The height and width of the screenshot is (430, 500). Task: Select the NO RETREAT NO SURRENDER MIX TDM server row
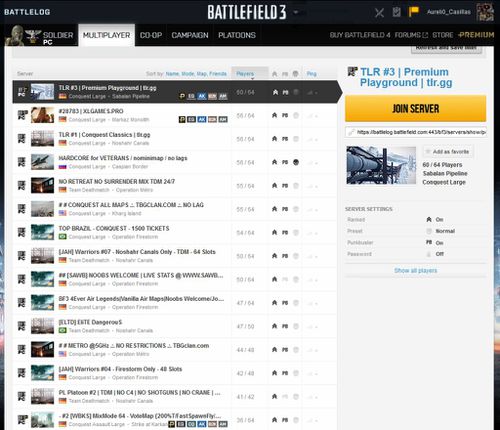pyautogui.click(x=174, y=186)
